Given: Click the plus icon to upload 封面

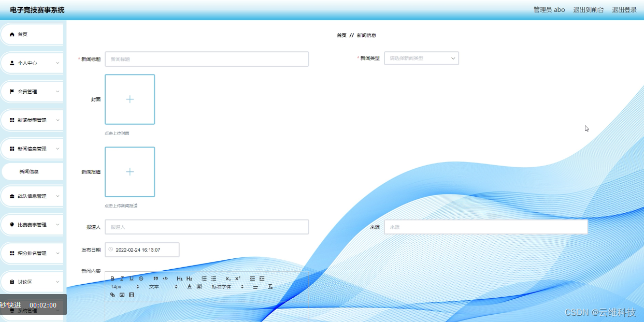Looking at the screenshot, I should (x=130, y=99).
